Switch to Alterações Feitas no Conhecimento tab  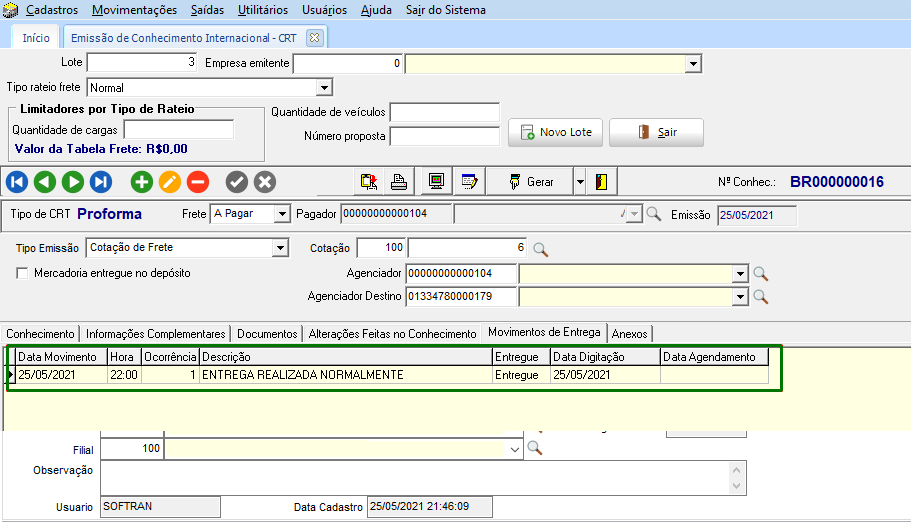point(392,334)
